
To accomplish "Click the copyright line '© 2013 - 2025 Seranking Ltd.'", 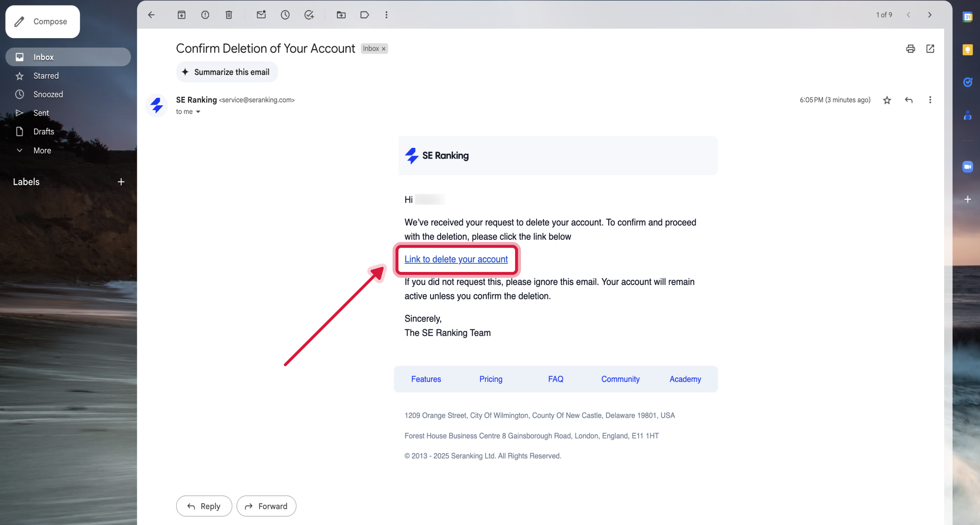I will point(483,456).
